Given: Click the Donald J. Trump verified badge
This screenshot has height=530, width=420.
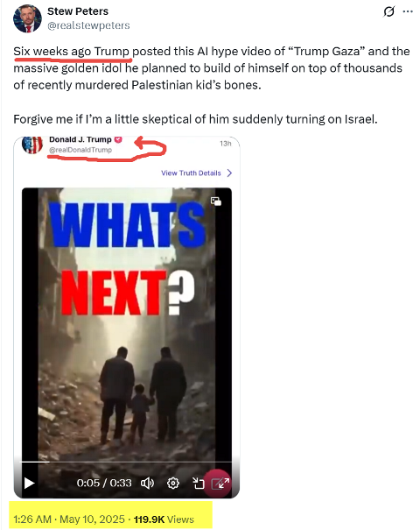Looking at the screenshot, I should pos(118,139).
